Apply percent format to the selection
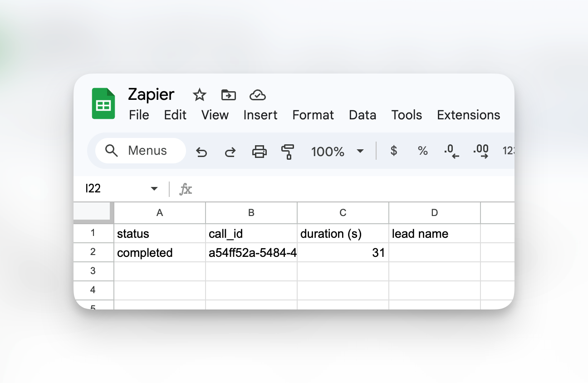Image resolution: width=588 pixels, height=383 pixels. pos(423,151)
